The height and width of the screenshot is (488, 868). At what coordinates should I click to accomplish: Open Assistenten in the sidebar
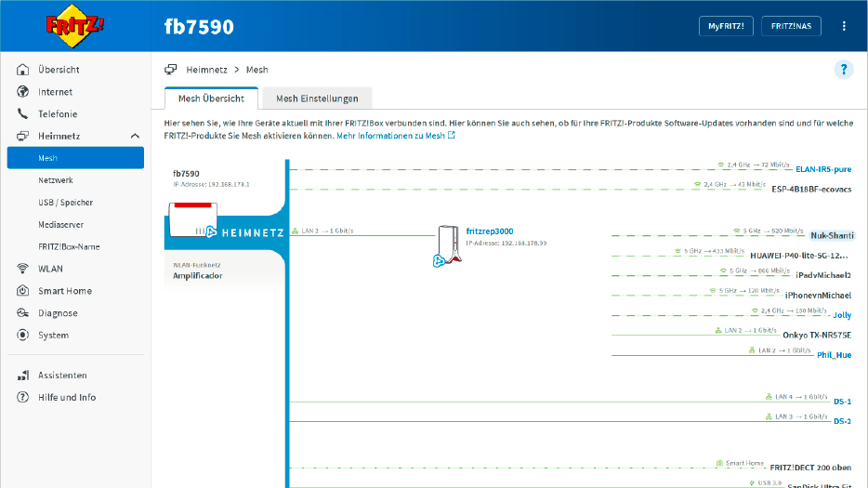62,375
